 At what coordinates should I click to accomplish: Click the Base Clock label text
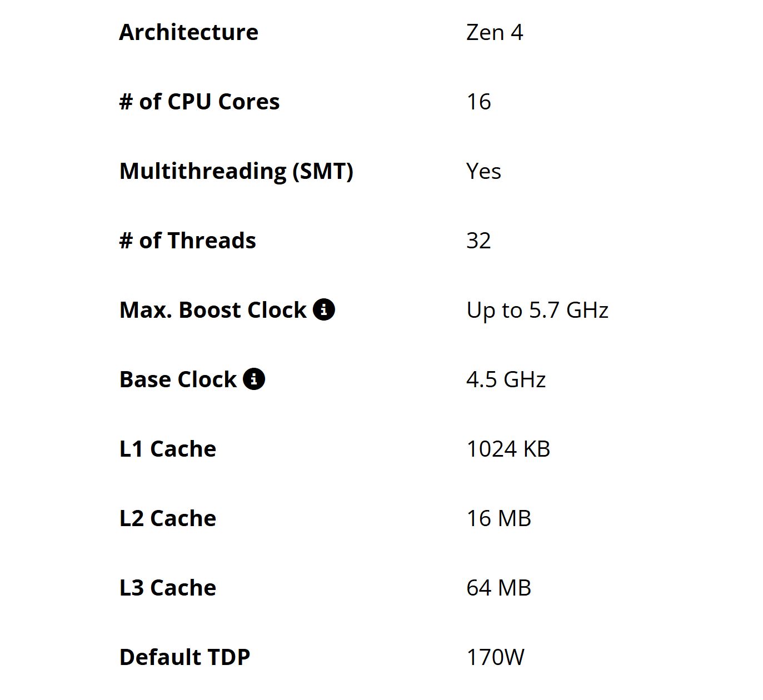(x=178, y=379)
